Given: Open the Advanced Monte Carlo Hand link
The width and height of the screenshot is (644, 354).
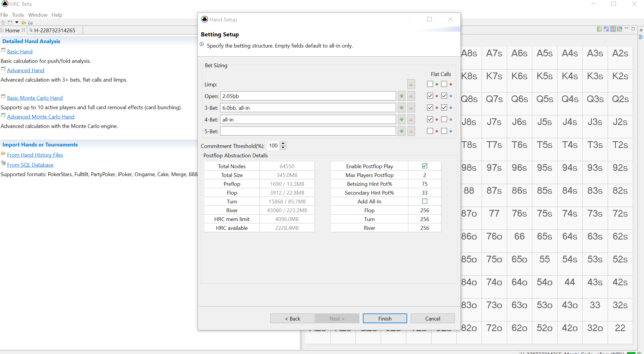Looking at the screenshot, I should [41, 117].
